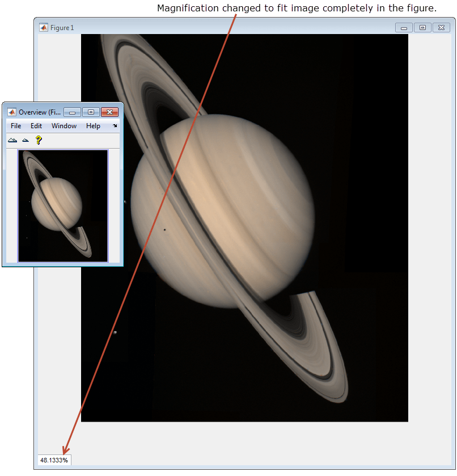Click the 48.1333% magnification box
Image resolution: width=457 pixels, height=476 pixels.
pos(54,460)
